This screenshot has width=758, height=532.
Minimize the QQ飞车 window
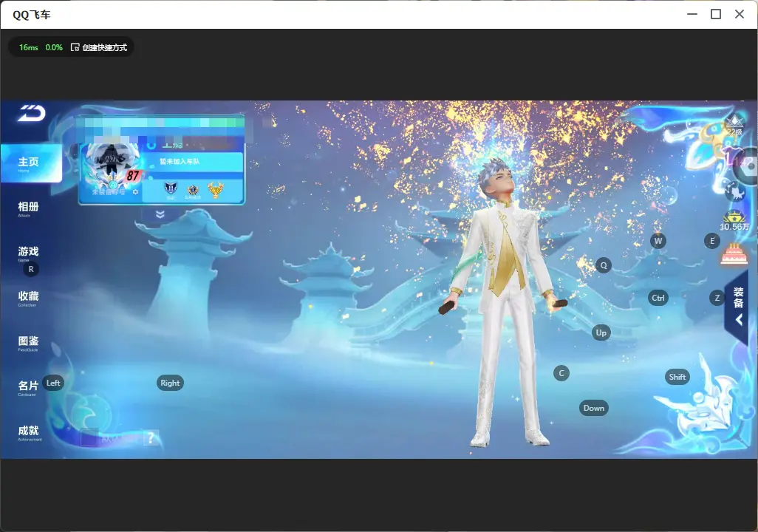(x=692, y=15)
